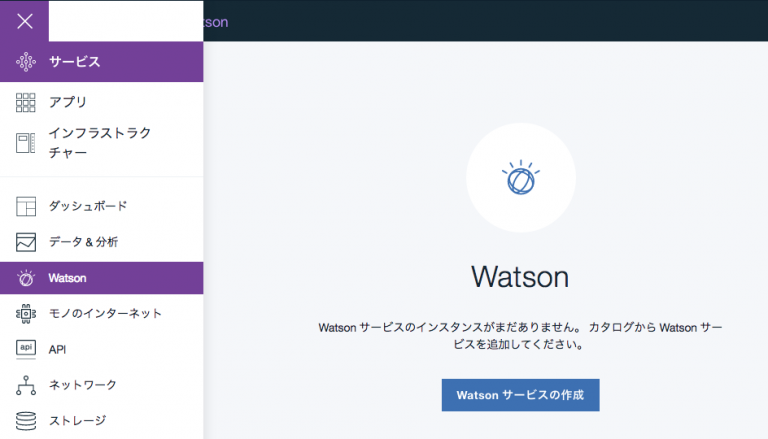768x439 pixels.
Task: Open データ & 分析 menu item
Action: click(x=83, y=242)
